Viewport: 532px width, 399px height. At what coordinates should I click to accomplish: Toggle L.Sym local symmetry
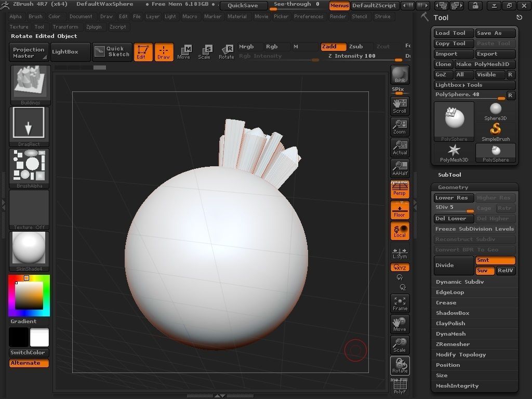coord(400,253)
